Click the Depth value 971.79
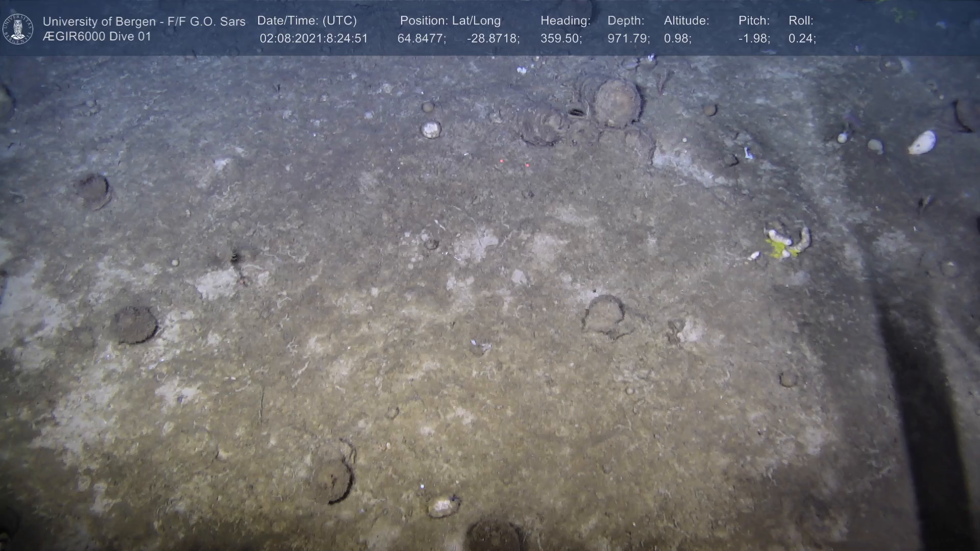 coord(628,39)
